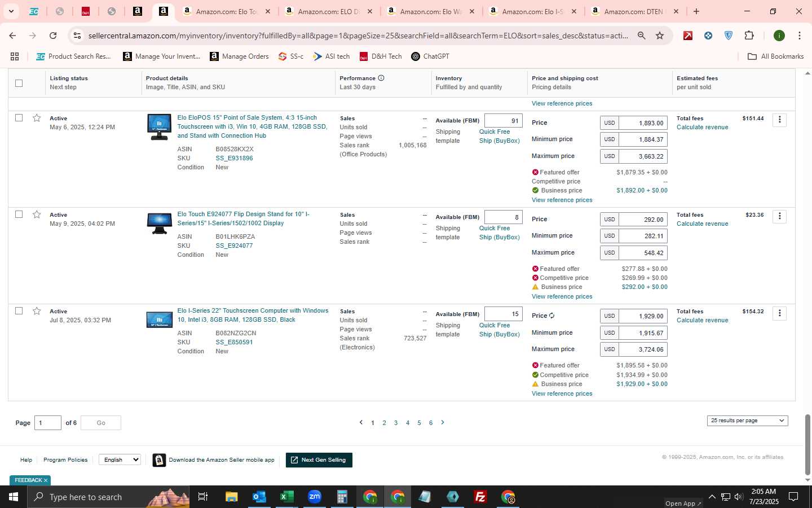Reload the Seller Central page

(53, 36)
